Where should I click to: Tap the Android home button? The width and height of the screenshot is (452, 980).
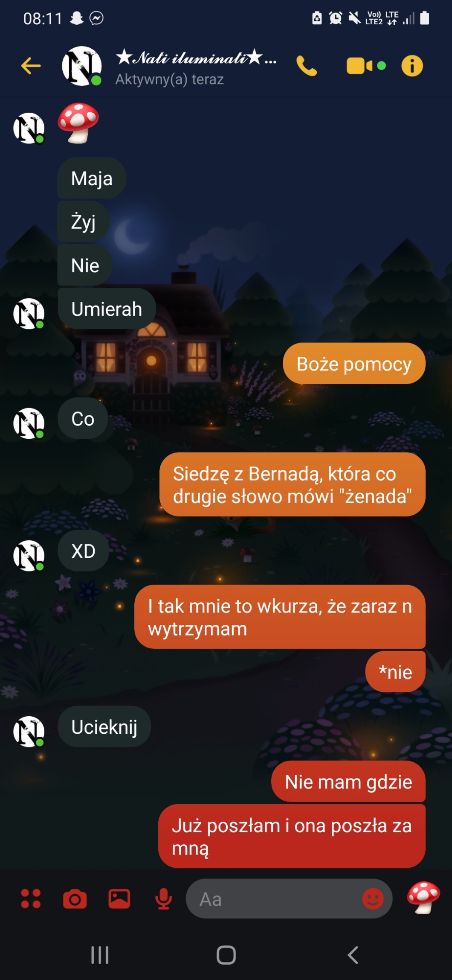(226, 955)
